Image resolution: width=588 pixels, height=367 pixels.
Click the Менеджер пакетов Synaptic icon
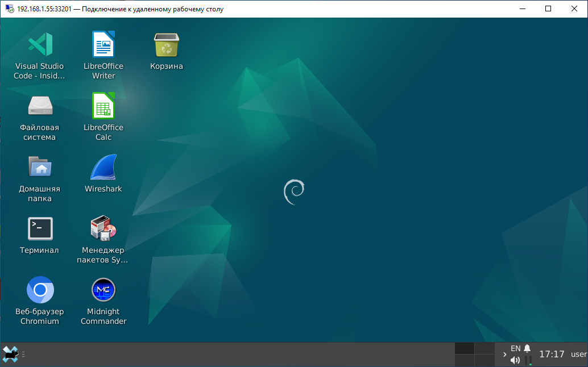pos(103,228)
